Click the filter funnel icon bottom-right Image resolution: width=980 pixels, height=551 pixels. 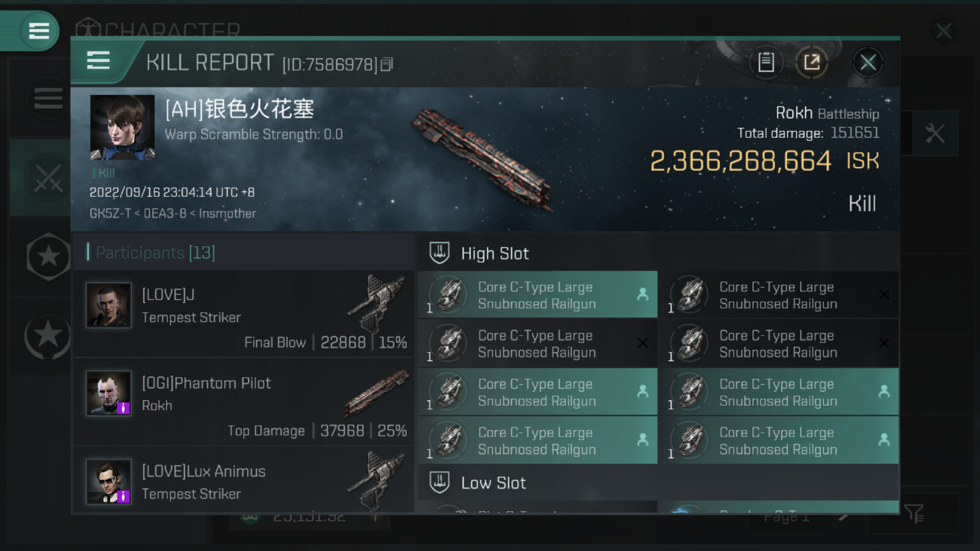(x=913, y=514)
